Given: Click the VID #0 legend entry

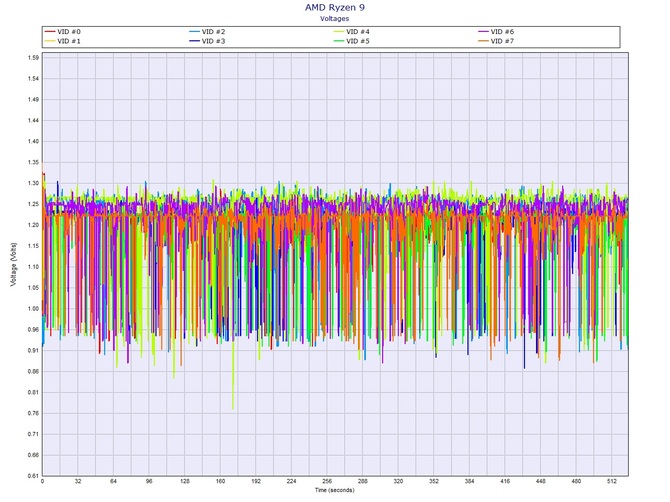Looking at the screenshot, I should pyautogui.click(x=63, y=32).
